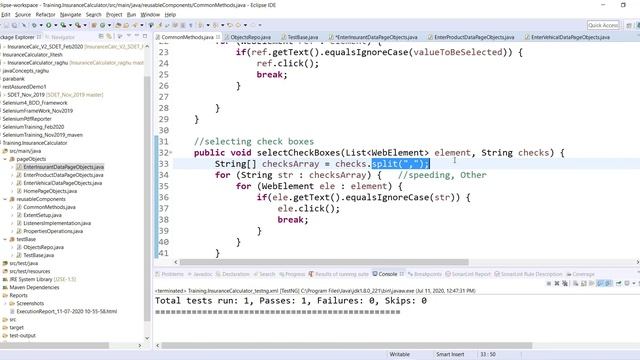Open the Navigate menu
640x360 pixels.
[x=70, y=15]
